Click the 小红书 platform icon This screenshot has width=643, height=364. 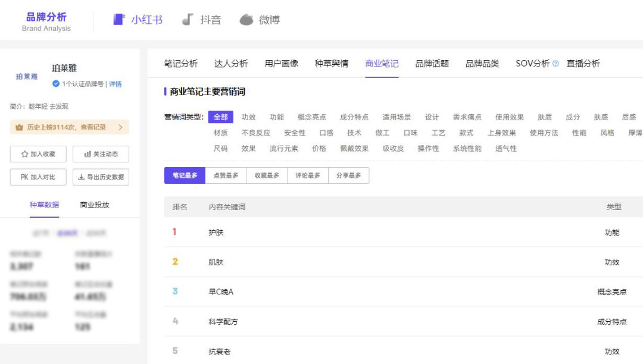pyautogui.click(x=118, y=20)
